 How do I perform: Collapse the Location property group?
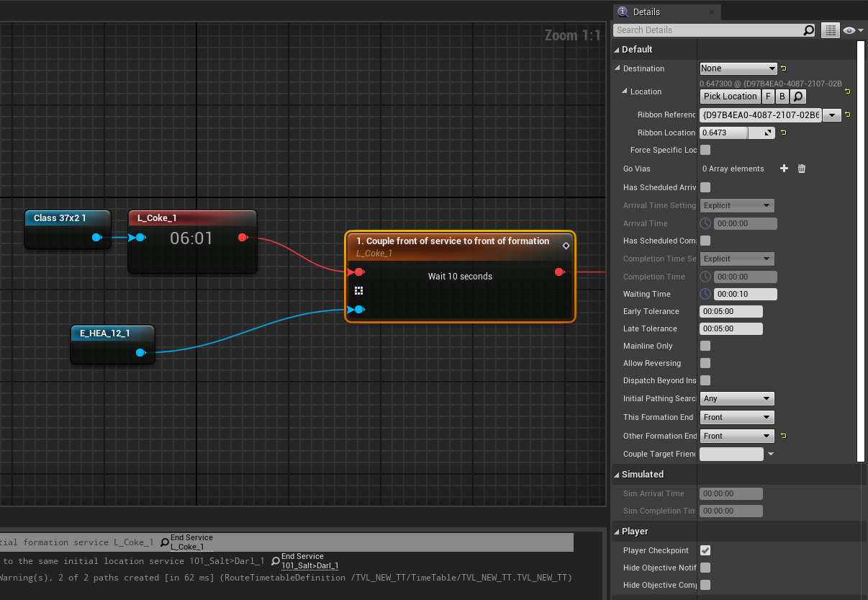coord(625,91)
